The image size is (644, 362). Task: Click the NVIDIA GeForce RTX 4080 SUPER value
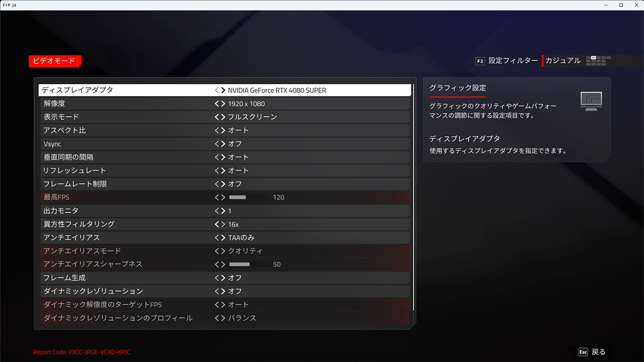(277, 90)
